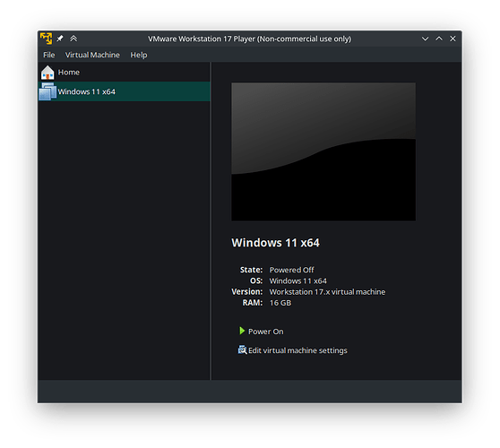
Task: Open the Virtual Machine menu
Action: 92,55
